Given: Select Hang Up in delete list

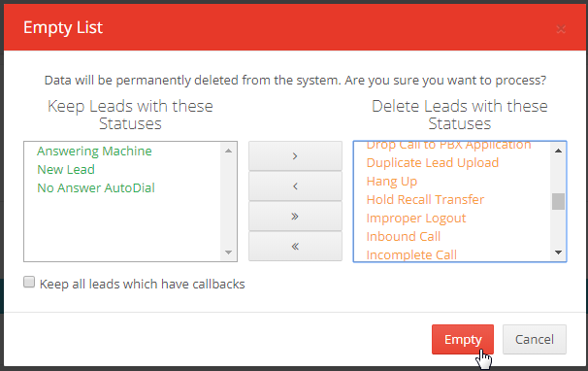Looking at the screenshot, I should 391,181.
